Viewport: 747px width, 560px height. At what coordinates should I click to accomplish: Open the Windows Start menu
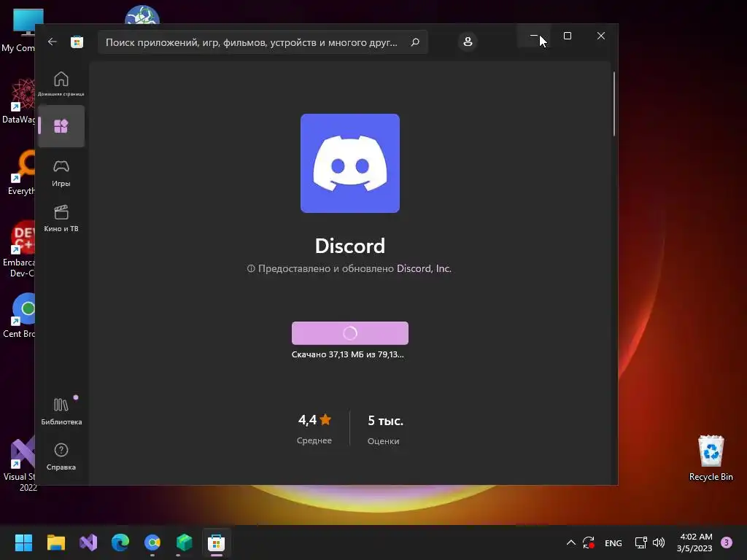pos(23,542)
